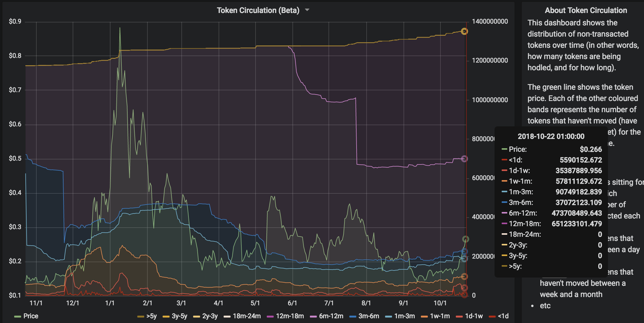The width and height of the screenshot is (644, 323).
Task: Click tooltip Price value $0.266
Action: pos(591,149)
